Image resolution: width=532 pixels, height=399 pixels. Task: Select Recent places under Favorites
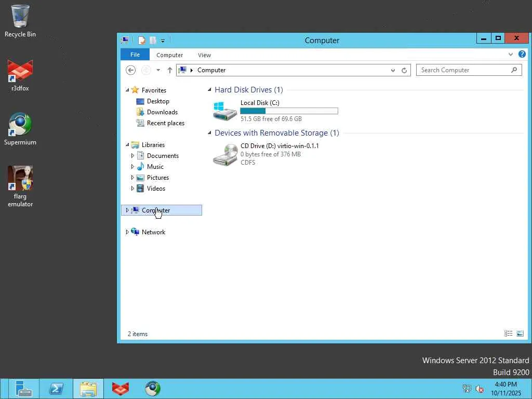pyautogui.click(x=166, y=123)
